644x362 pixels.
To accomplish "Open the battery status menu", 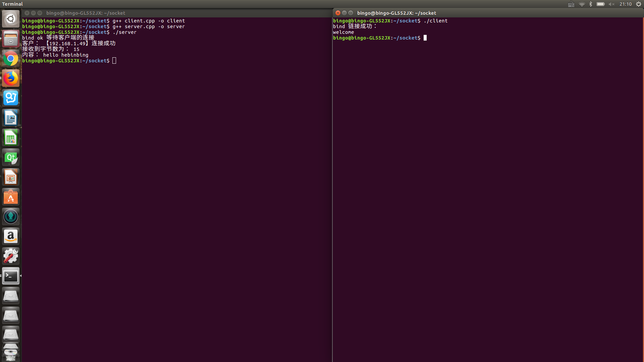I will point(600,4).
